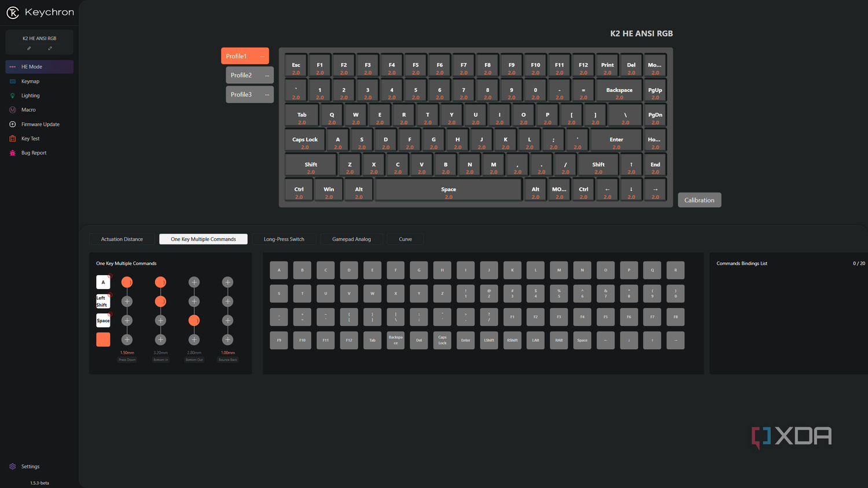Viewport: 868px width, 488px height.
Task: Toggle Space Bottom Out orange node
Action: (194, 320)
